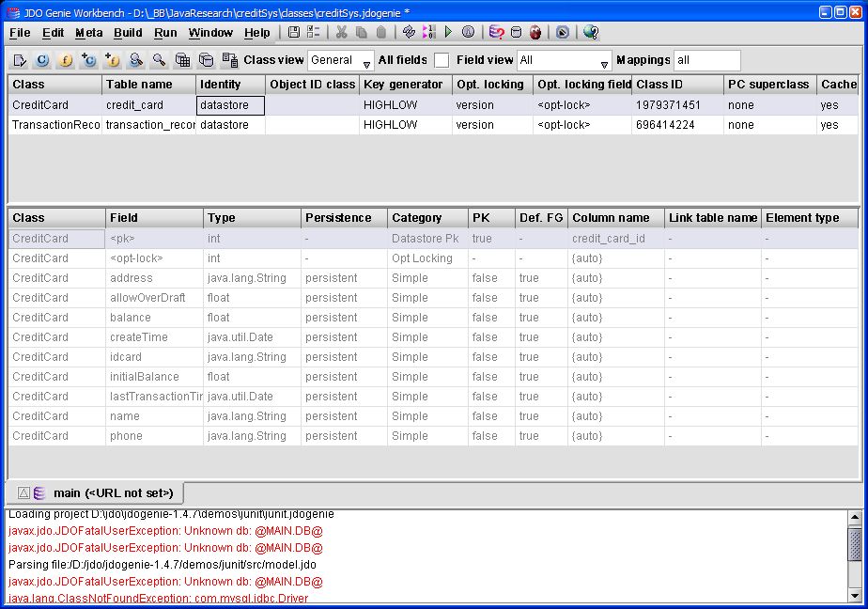Click the document with checkmark icon
Screen dimensions: 868x609
[x=20, y=60]
